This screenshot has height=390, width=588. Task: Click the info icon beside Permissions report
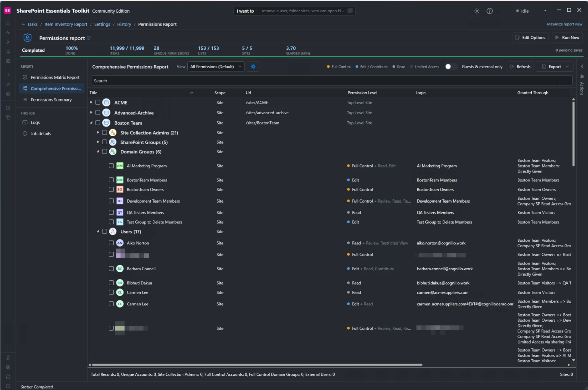pos(89,38)
